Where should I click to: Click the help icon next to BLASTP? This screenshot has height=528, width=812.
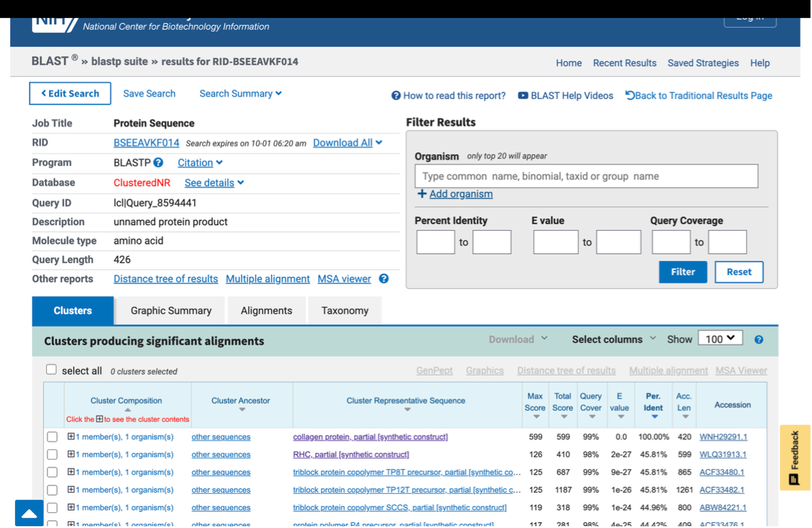click(158, 163)
